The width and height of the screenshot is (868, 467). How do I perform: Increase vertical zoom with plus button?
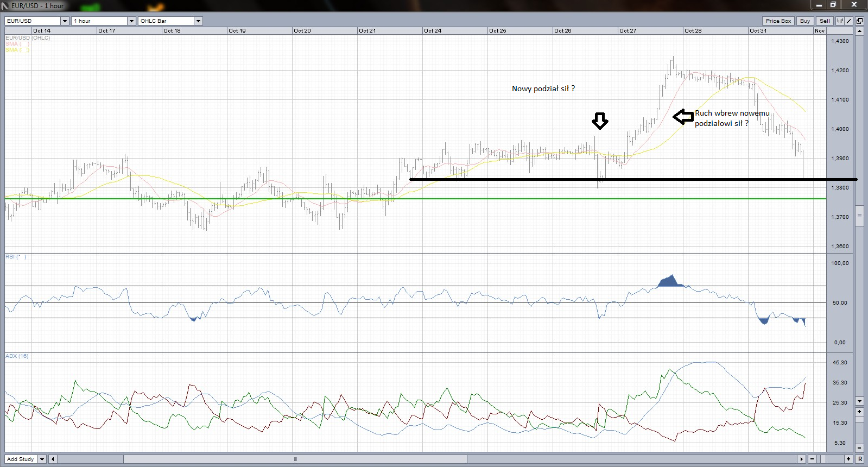[x=859, y=412]
